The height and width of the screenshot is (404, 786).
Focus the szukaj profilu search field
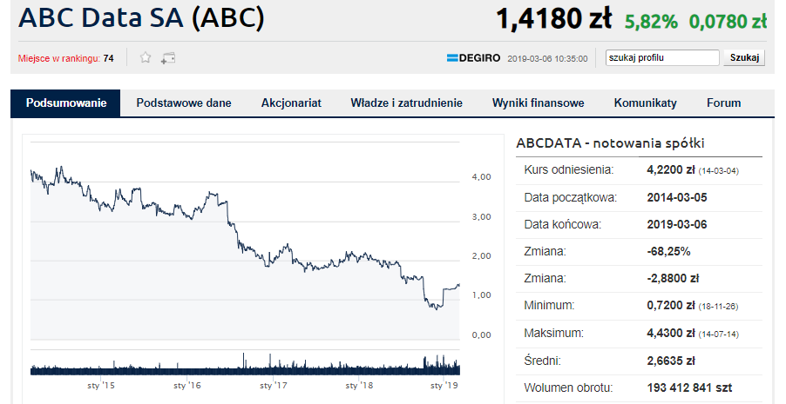[x=662, y=58]
